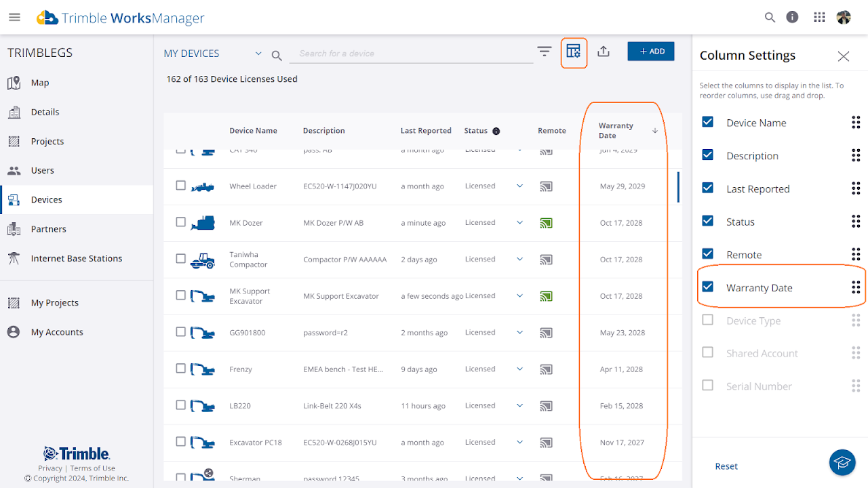Image resolution: width=868 pixels, height=488 pixels.
Task: Uncheck the Device Name column checkbox
Action: coord(707,122)
